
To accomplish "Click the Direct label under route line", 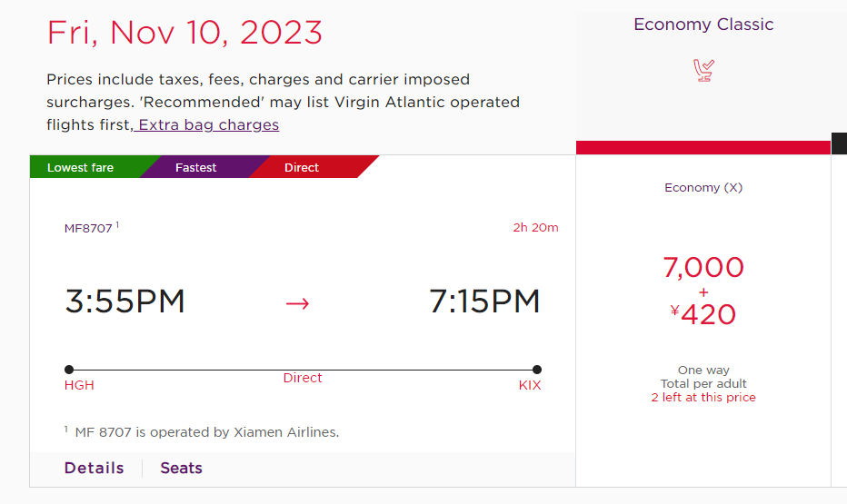I will point(303,378).
